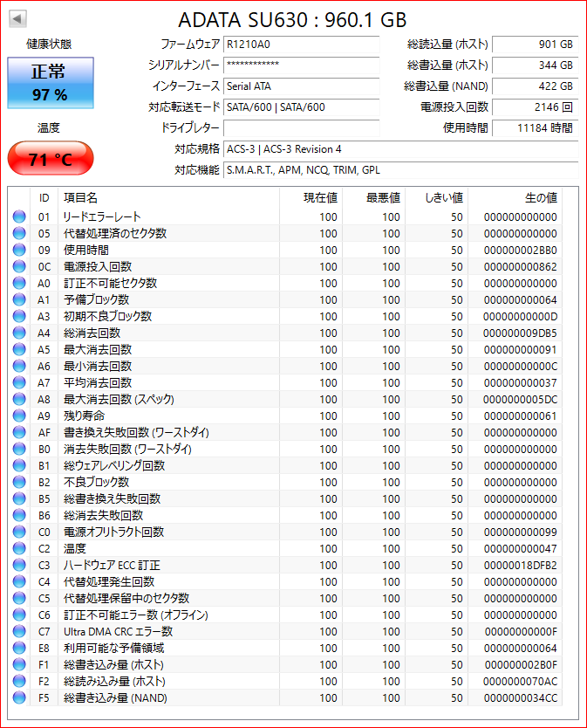The height and width of the screenshot is (728, 587).
Task: Click the ACS-3 Revision 4 standard field
Action: pos(401,149)
